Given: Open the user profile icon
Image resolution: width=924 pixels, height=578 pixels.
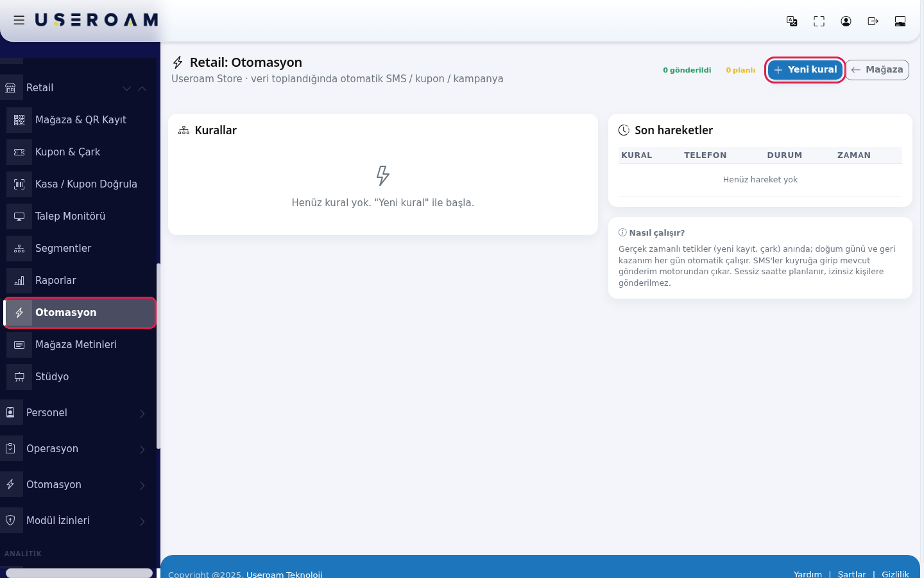Looking at the screenshot, I should [x=846, y=21].
